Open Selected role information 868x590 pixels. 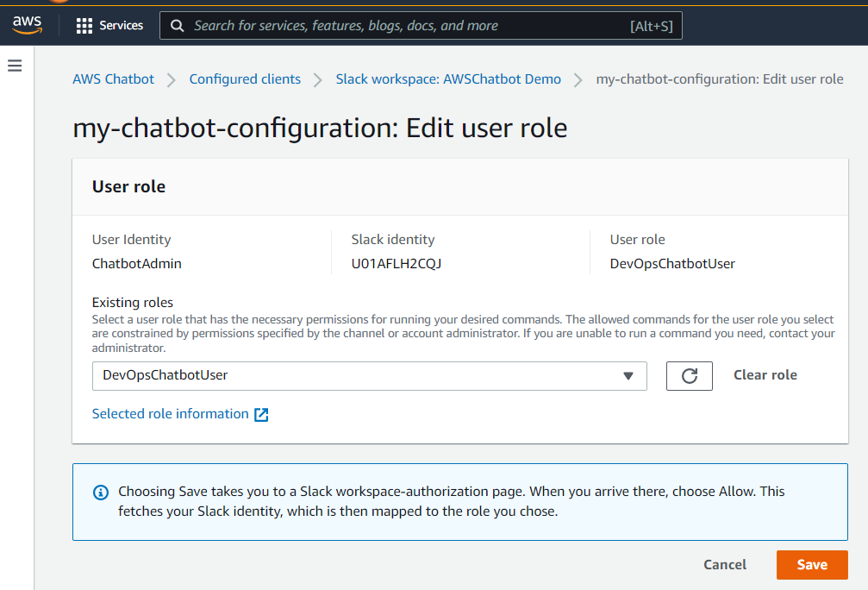[x=171, y=414]
